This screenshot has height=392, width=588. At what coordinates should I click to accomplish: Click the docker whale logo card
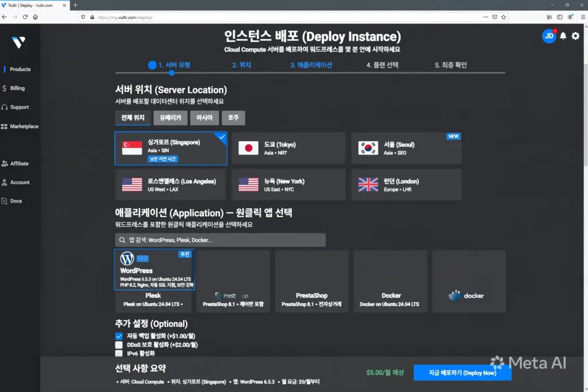point(469,281)
